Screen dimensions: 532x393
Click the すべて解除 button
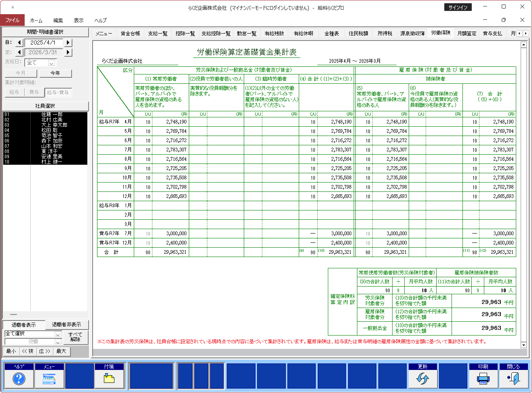pyautogui.click(x=75, y=337)
